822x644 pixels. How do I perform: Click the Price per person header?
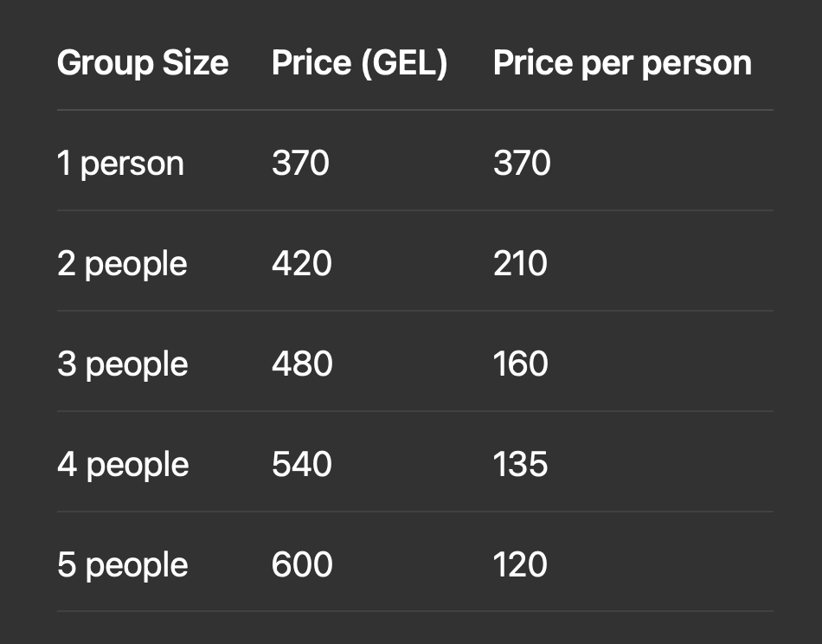click(623, 63)
